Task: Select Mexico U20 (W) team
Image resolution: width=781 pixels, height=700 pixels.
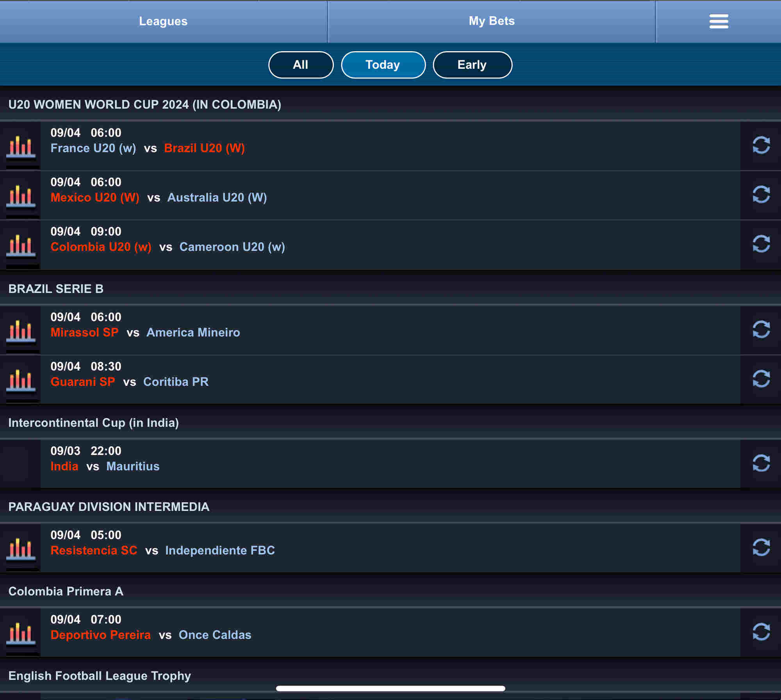Action: (x=95, y=198)
